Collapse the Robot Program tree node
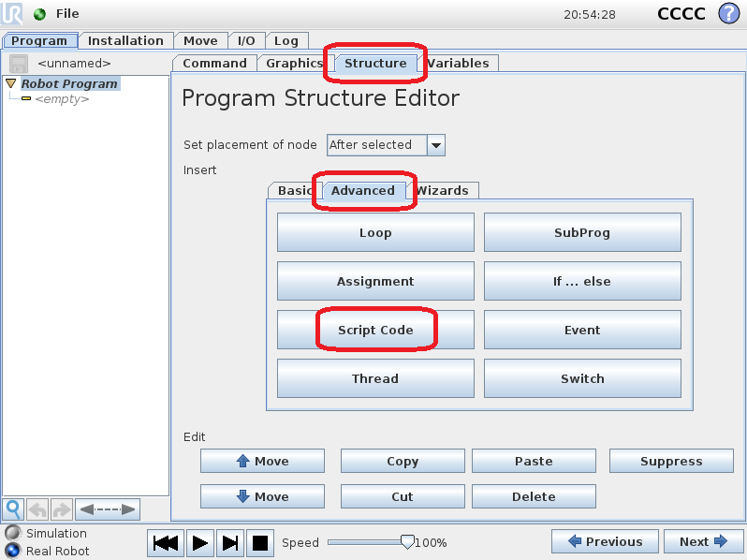 (10, 83)
